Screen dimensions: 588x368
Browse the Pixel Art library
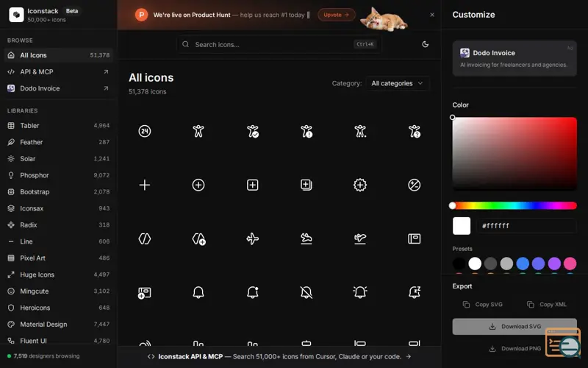point(59,258)
